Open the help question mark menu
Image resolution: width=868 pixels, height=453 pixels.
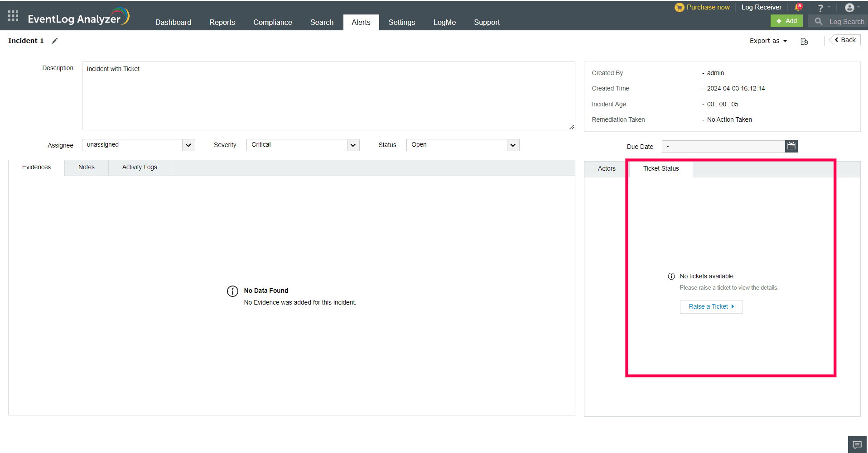[820, 8]
